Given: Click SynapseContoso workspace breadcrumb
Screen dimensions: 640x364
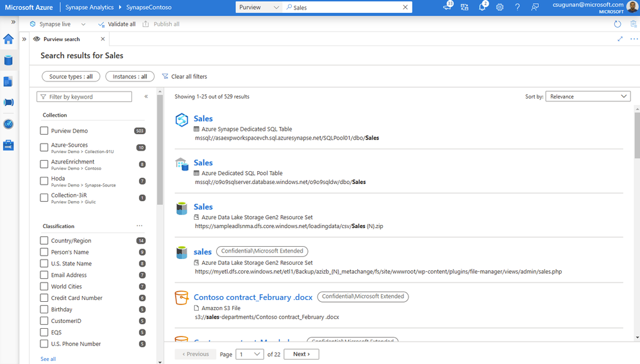Looking at the screenshot, I should [x=149, y=7].
